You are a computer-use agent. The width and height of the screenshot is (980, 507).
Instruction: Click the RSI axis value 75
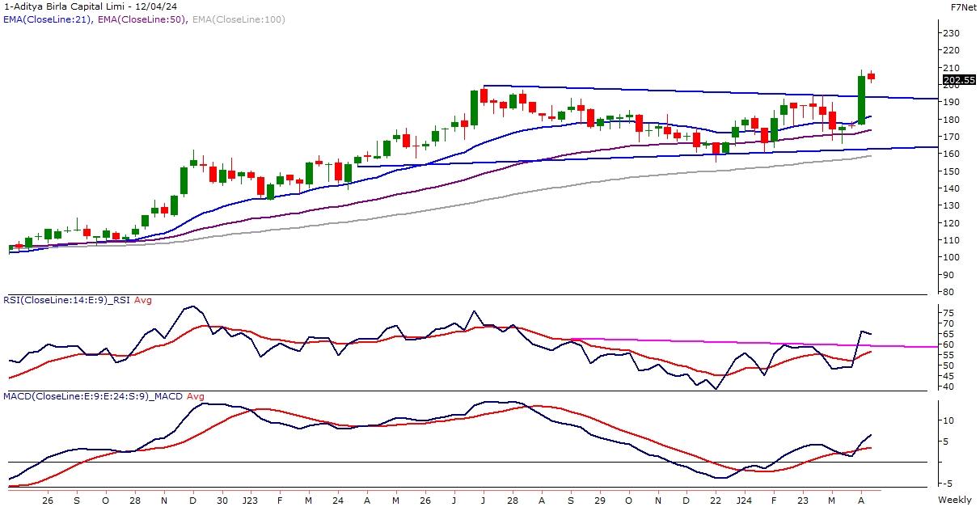948,313
